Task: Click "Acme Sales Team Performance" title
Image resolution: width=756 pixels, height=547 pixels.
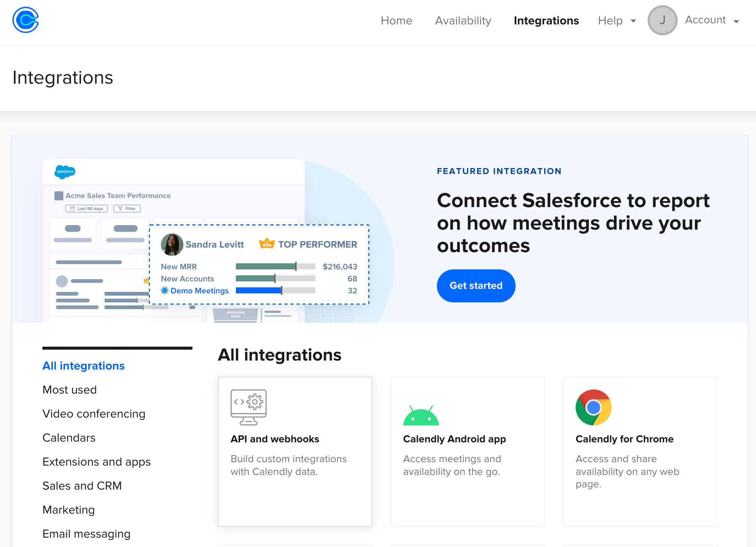Action: click(118, 195)
